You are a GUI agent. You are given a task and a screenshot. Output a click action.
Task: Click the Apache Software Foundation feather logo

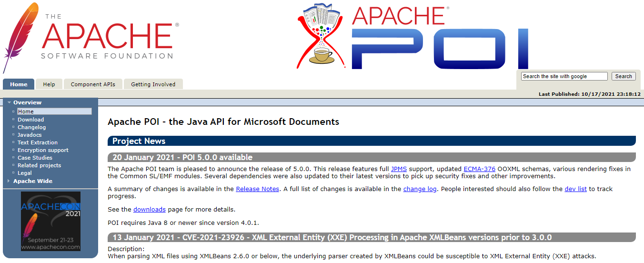coord(91,38)
